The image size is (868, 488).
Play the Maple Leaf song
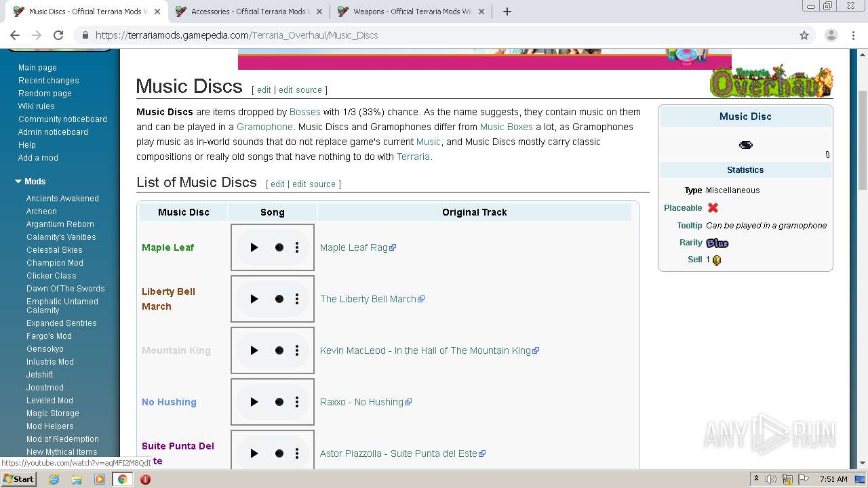(x=254, y=247)
